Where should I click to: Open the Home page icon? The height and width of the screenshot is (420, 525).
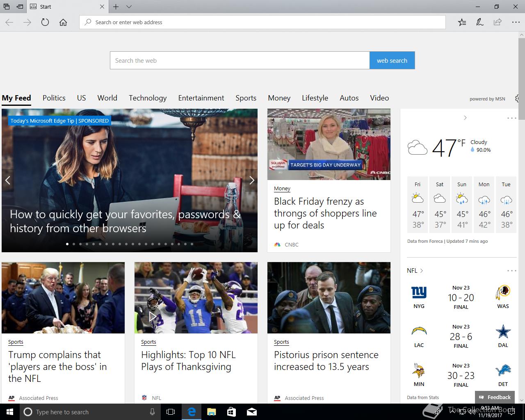tap(63, 22)
